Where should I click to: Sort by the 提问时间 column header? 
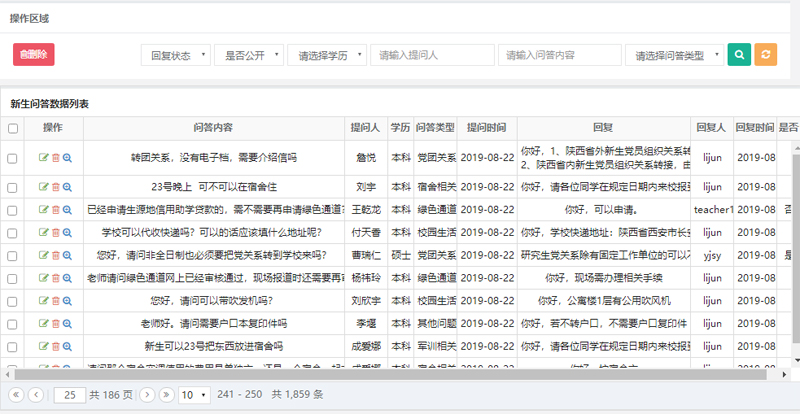click(x=487, y=128)
